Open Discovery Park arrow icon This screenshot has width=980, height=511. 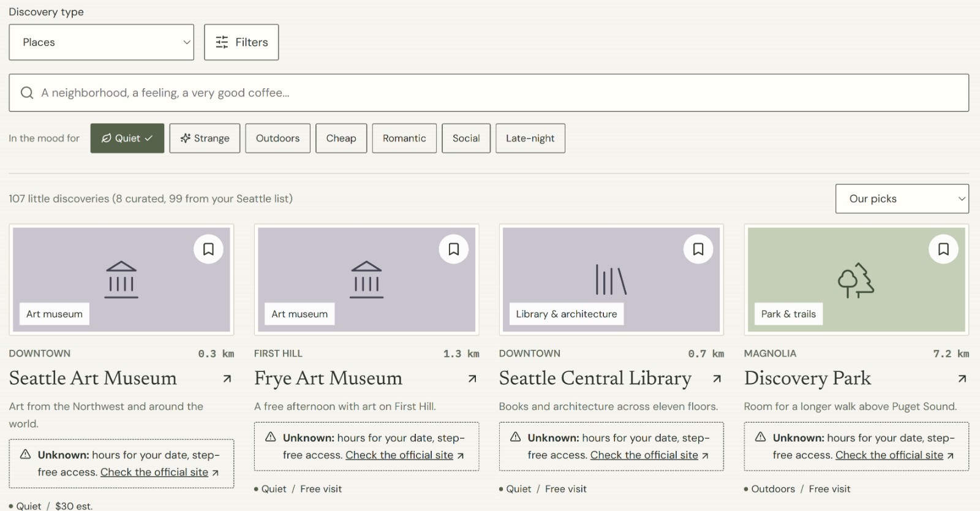[x=962, y=379]
